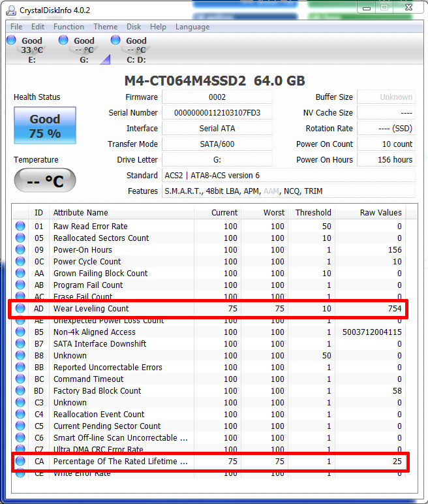Click status orb for B8 Unknown row

point(20,355)
